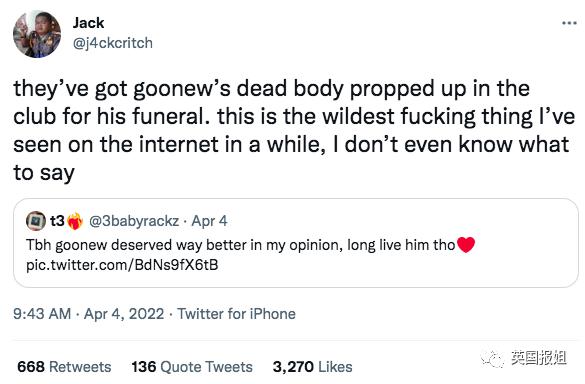Open Jack's profile avatar picture
The height and width of the screenshot is (384, 585).
coord(37,34)
